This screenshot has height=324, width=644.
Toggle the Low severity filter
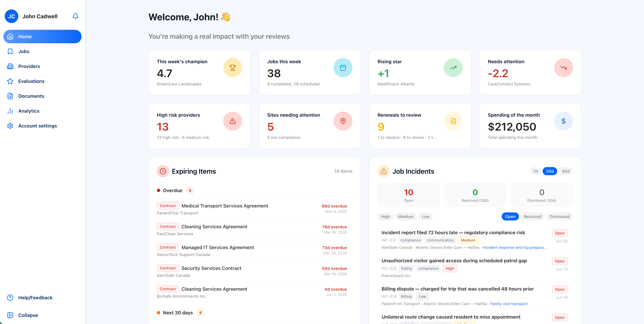(x=426, y=217)
